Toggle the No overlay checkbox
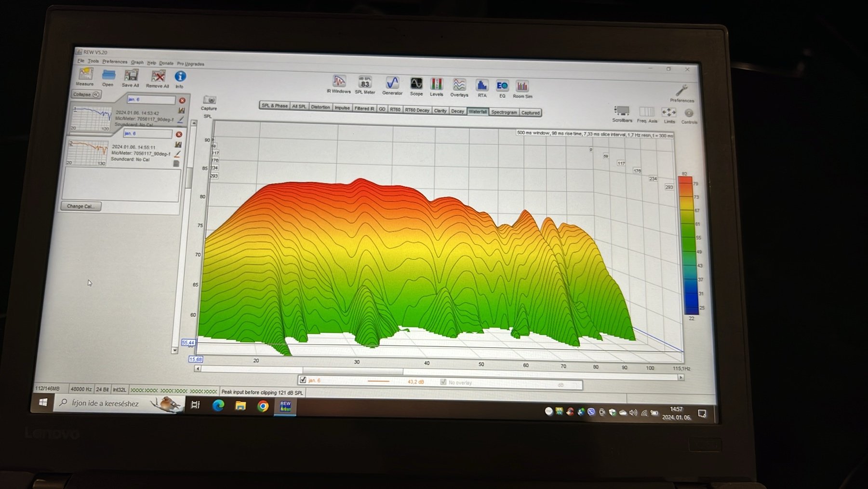 click(x=443, y=382)
